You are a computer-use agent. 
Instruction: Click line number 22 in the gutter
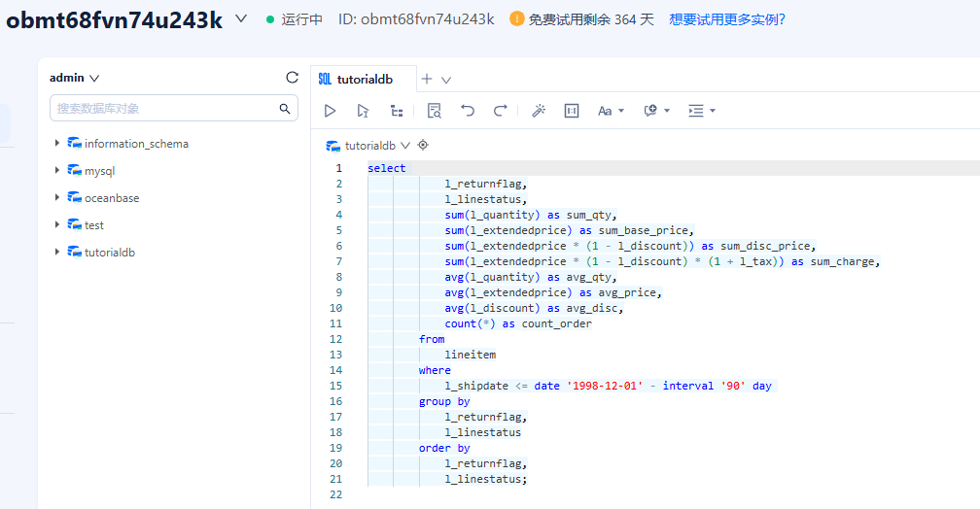click(335, 494)
